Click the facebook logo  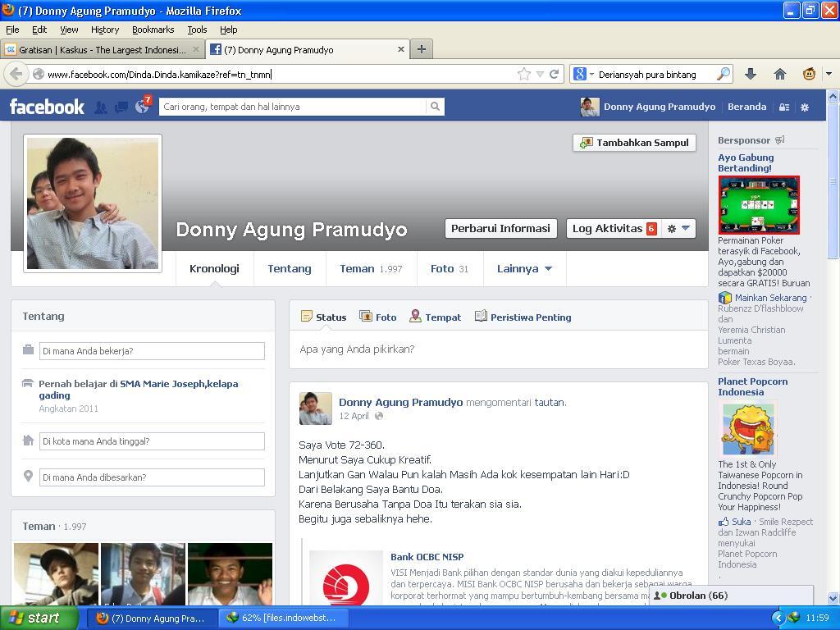[x=47, y=107]
